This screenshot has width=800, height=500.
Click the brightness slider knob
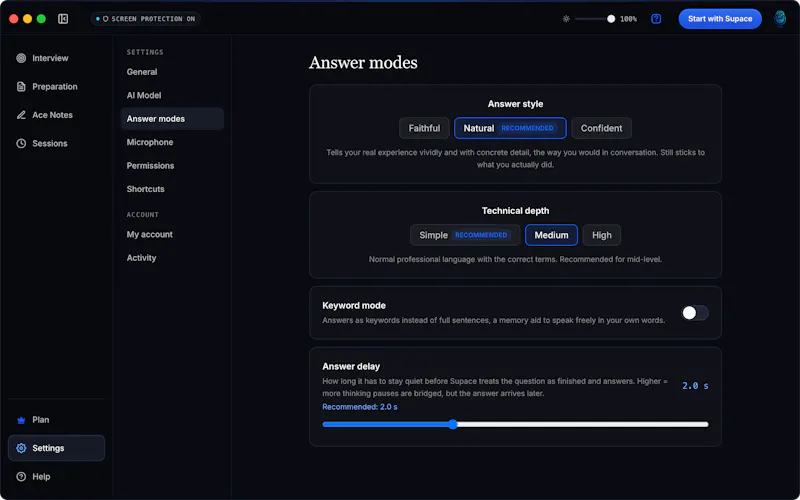click(611, 19)
